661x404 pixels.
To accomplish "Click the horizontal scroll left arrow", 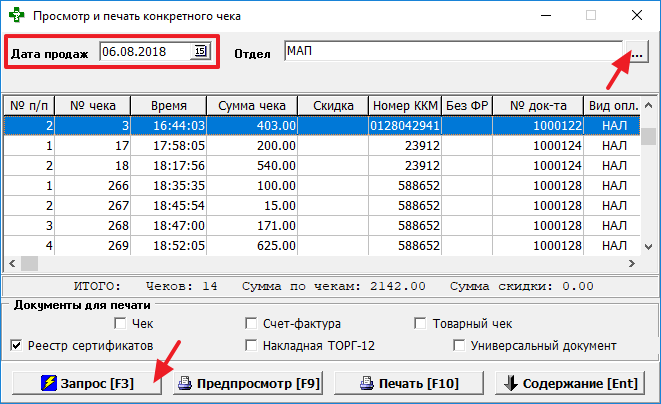I will [12, 264].
